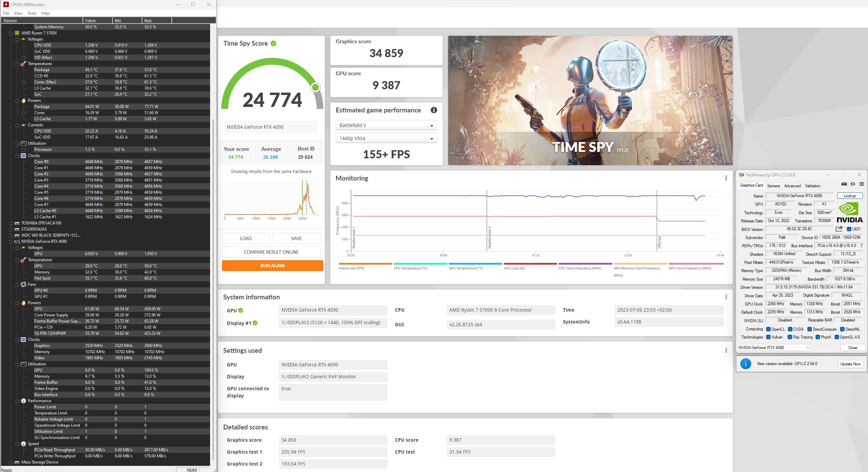Open Monitoring panel three-dot menu
Screen dimensions: 868x472
point(726,178)
